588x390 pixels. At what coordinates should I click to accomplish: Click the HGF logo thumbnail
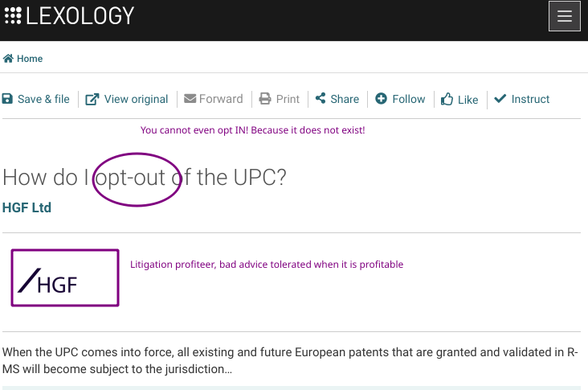65,277
